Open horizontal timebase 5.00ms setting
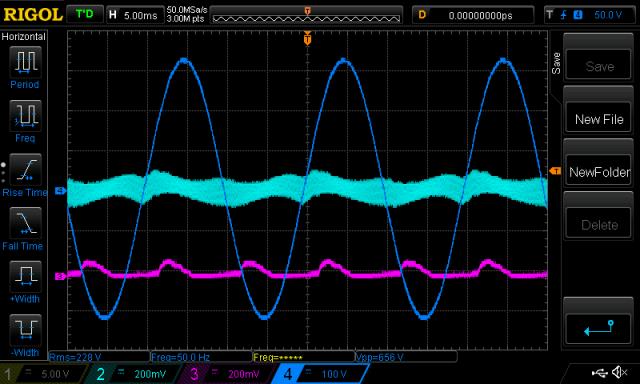Screen dimensions: 640x384 point(135,15)
